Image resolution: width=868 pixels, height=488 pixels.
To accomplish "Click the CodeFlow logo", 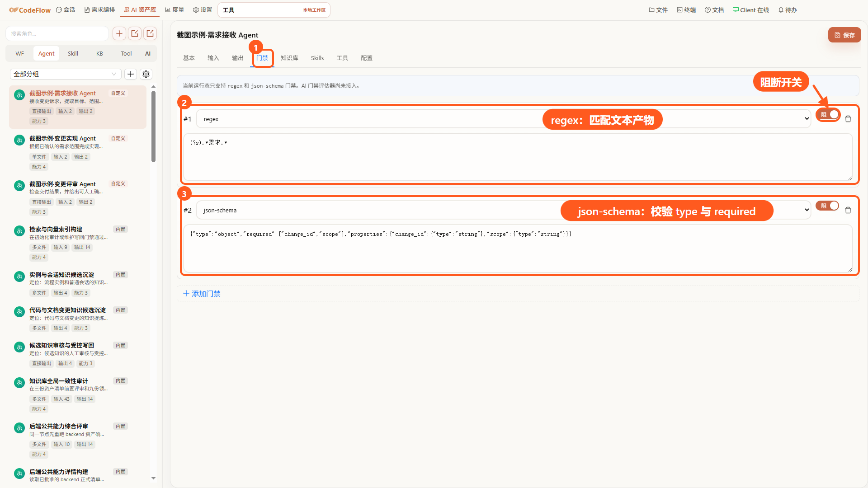I will [x=30, y=10].
